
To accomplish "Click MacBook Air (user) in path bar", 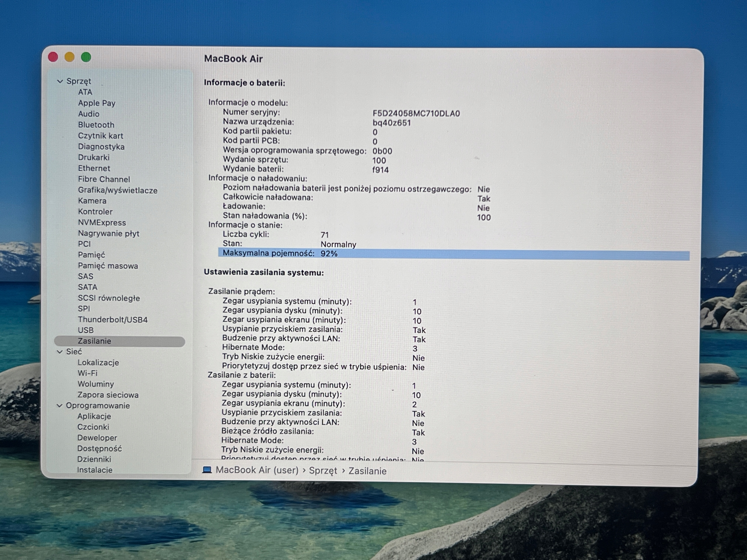I will 257,470.
